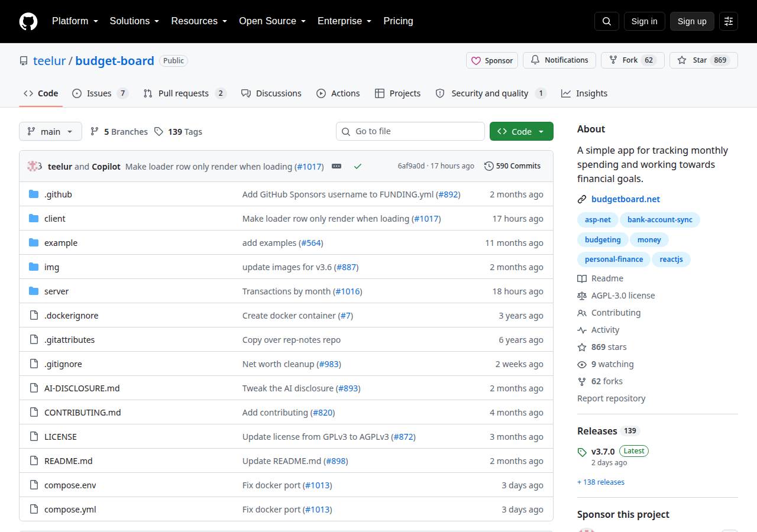757x532 pixels.
Task: Click the tag icon beside 139 Tags
Action: (158, 132)
